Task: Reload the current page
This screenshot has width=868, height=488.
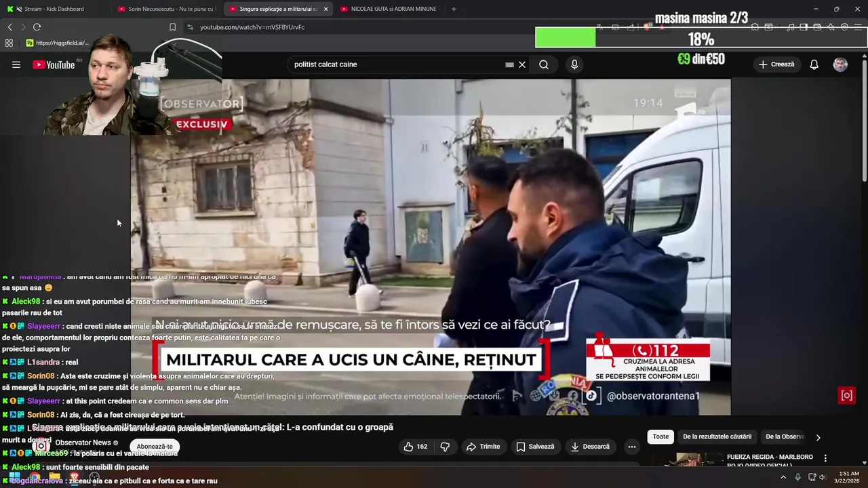Action: click(x=37, y=27)
